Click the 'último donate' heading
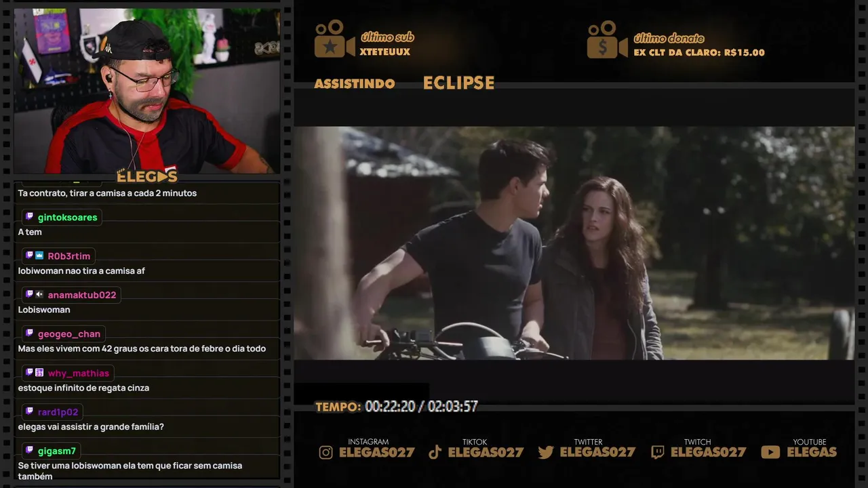868x488 pixels. point(669,38)
